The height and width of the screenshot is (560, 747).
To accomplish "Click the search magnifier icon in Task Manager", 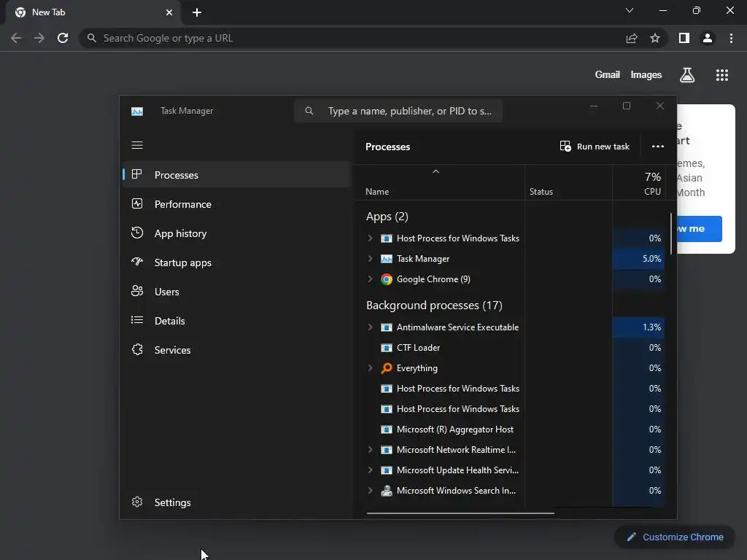I will 309,111.
